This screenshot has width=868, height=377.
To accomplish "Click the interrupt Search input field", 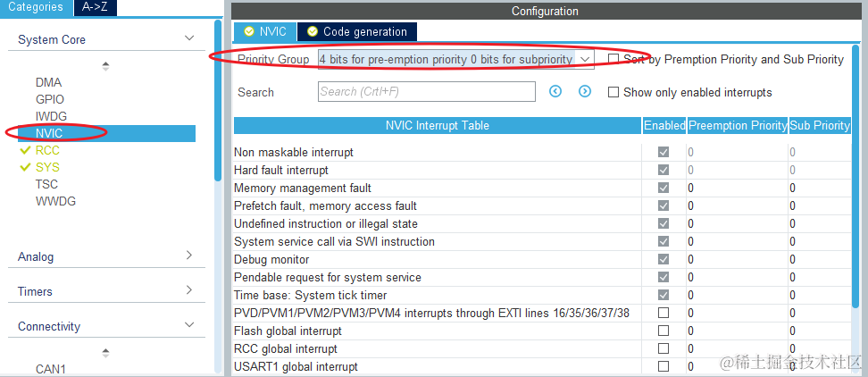I will pyautogui.click(x=427, y=91).
